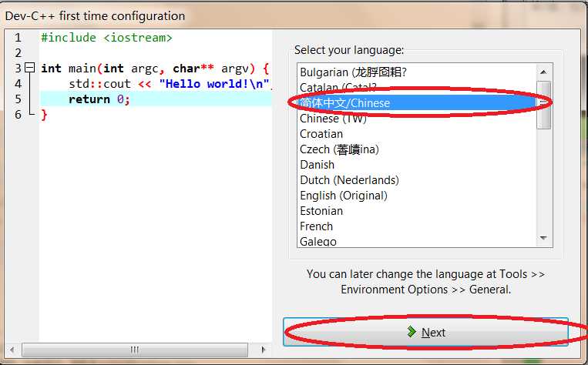The height and width of the screenshot is (365, 588).
Task: Click the Next button
Action: pos(425,332)
